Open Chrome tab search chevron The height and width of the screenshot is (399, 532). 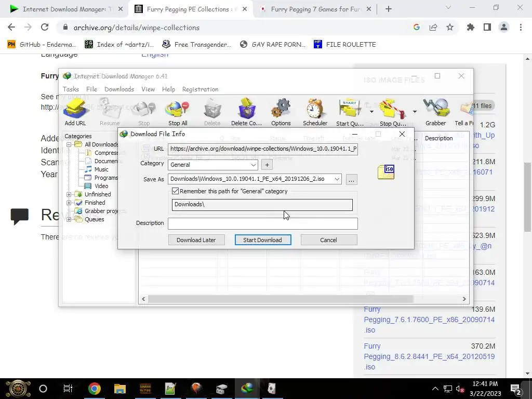tap(448, 7)
